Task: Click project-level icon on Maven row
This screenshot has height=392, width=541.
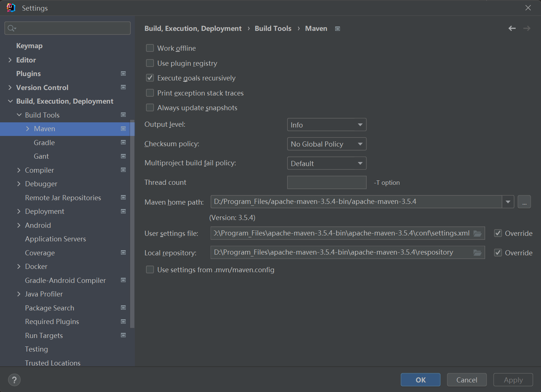Action: 123,129
